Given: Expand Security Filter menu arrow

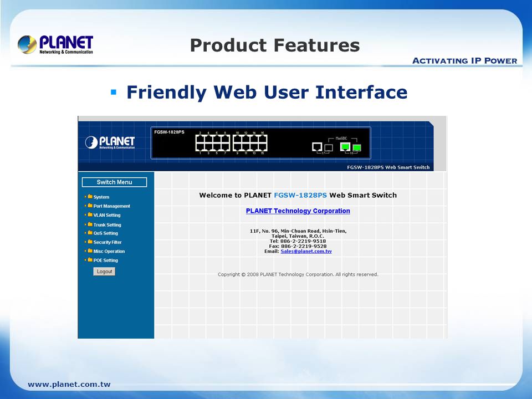Looking at the screenshot, I should [x=85, y=242].
